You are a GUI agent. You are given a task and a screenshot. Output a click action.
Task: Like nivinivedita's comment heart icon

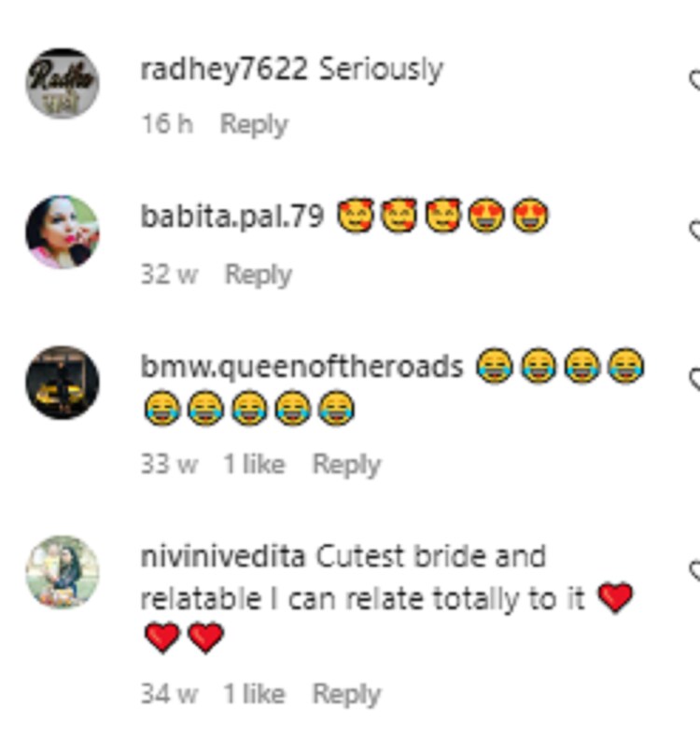[695, 570]
